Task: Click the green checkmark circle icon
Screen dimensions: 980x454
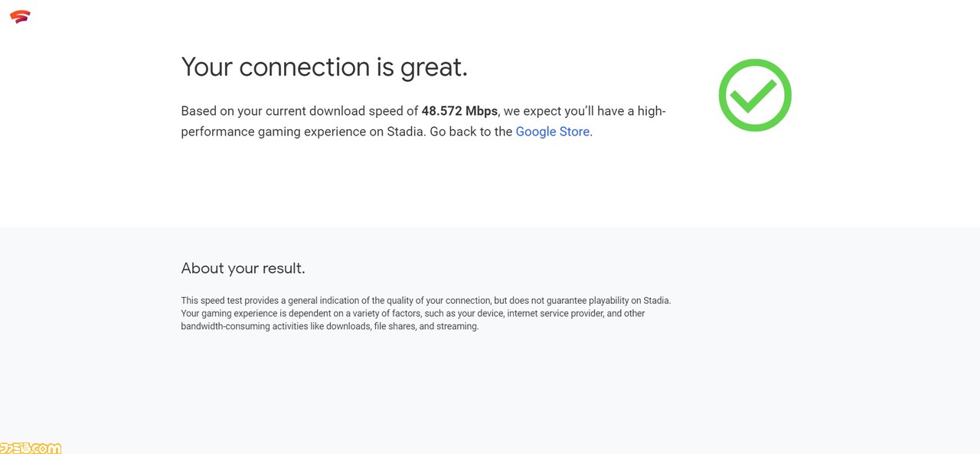Action: (755, 95)
